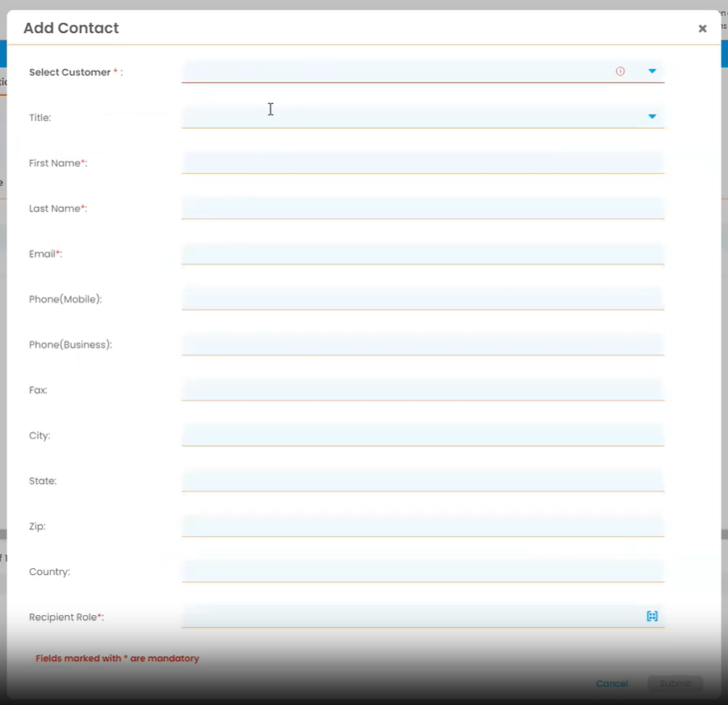Viewport: 728px width, 705px height.
Task: Click inside the Select Customer combo box
Action: coord(396,72)
